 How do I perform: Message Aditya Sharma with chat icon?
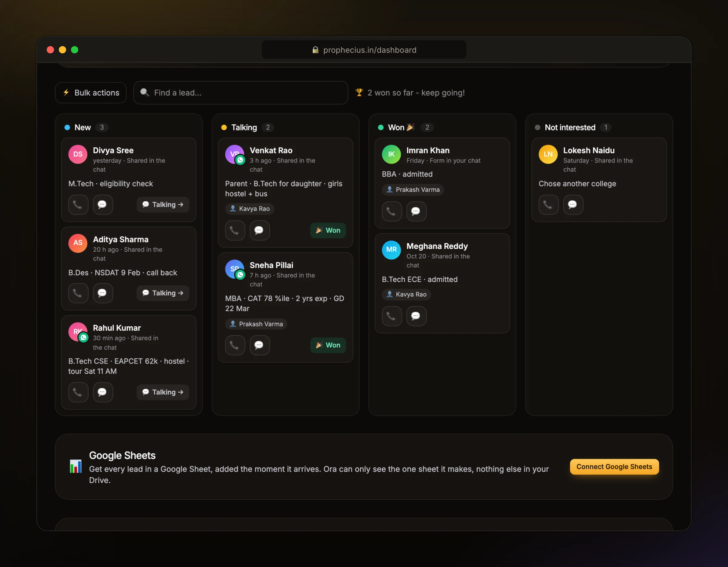point(103,293)
